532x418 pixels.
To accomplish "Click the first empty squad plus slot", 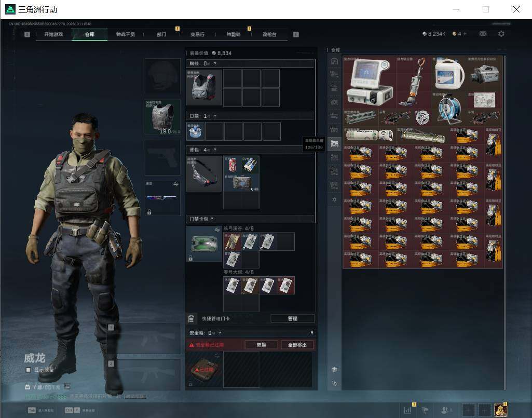I will click(x=469, y=410).
